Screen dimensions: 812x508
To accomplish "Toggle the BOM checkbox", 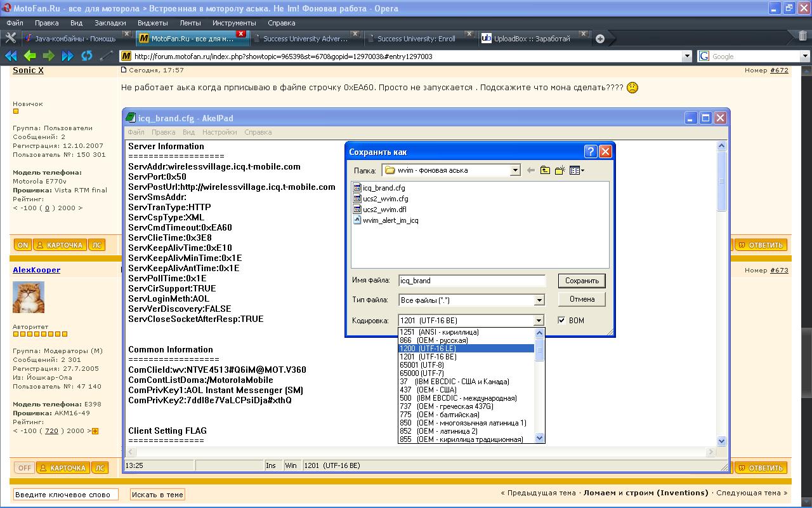I will [x=561, y=320].
